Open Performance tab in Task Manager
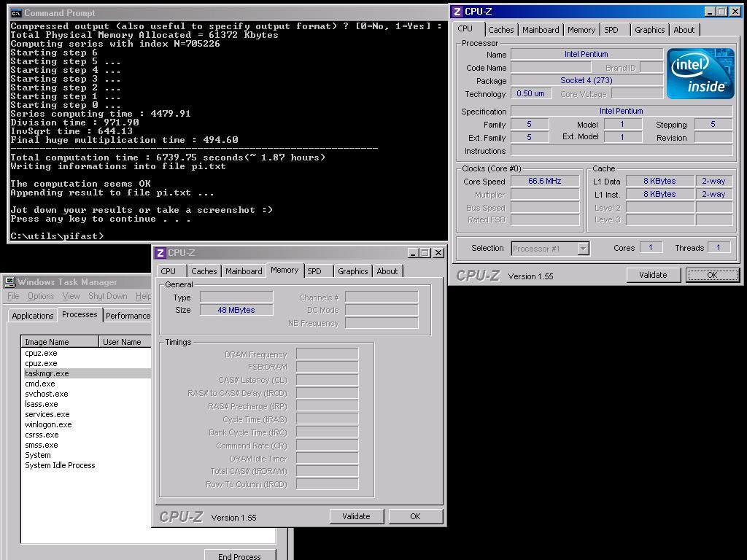Image resolution: width=747 pixels, height=560 pixels. tap(128, 316)
